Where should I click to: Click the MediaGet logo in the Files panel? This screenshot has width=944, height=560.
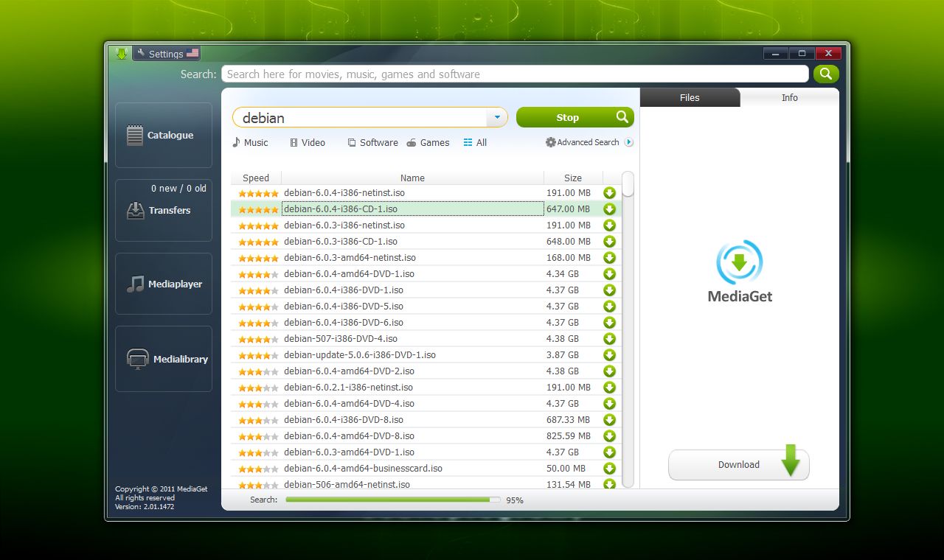tap(740, 270)
